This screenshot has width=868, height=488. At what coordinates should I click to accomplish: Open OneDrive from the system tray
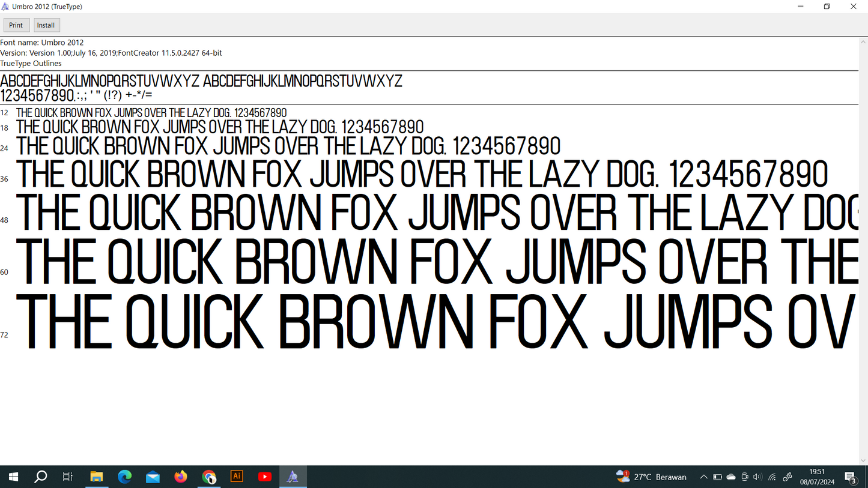click(730, 477)
